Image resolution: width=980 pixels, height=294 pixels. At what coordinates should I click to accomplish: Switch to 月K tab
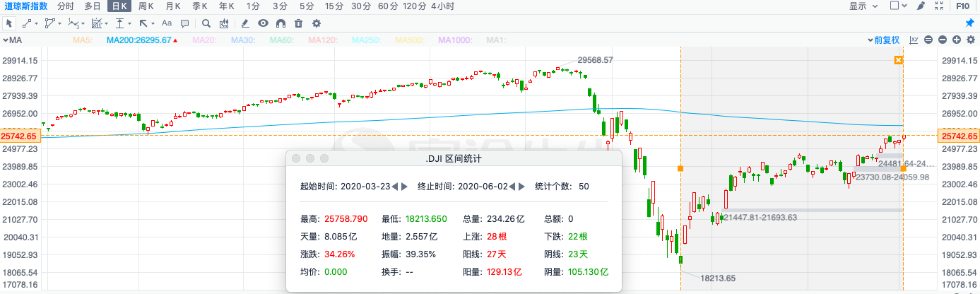click(x=173, y=6)
